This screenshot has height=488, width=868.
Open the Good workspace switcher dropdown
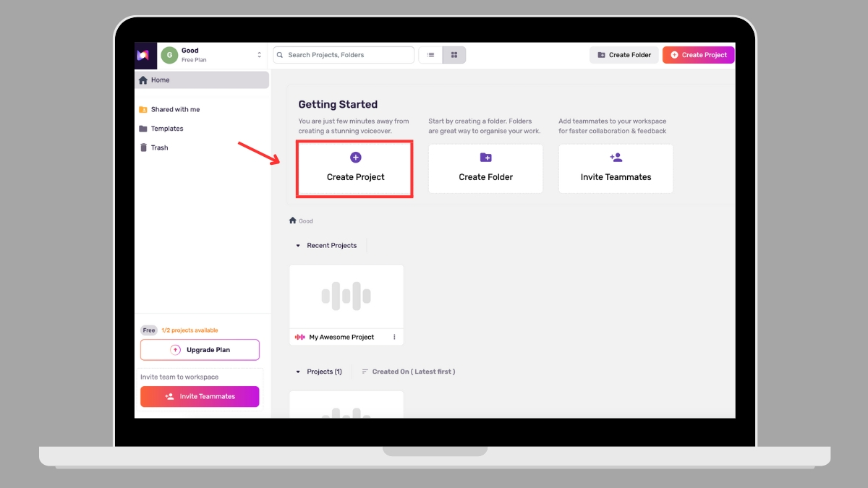click(259, 55)
